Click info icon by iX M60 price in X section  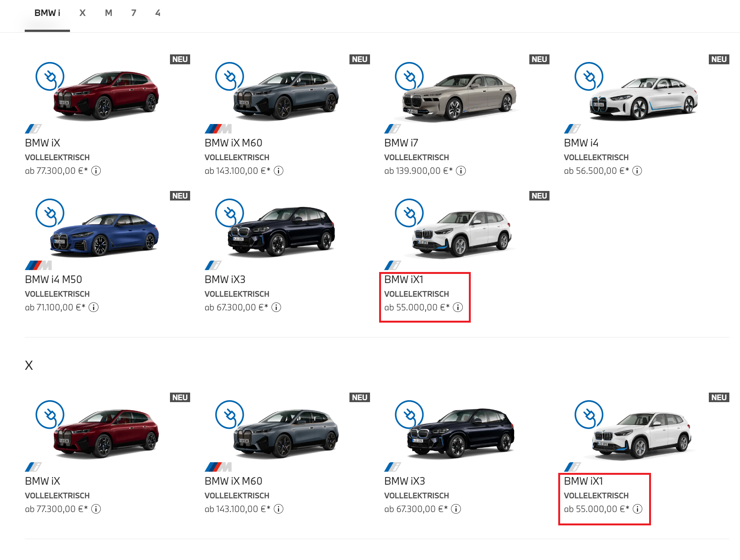tap(279, 509)
